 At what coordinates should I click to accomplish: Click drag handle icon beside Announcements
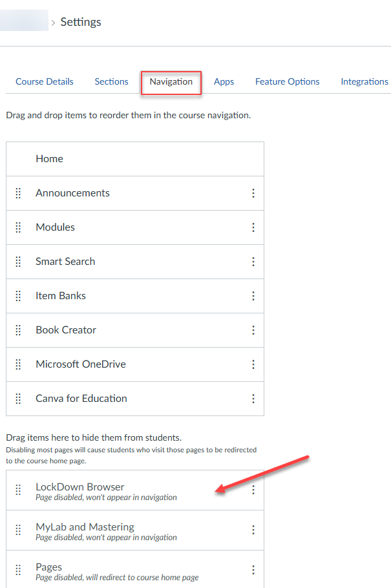click(x=18, y=193)
